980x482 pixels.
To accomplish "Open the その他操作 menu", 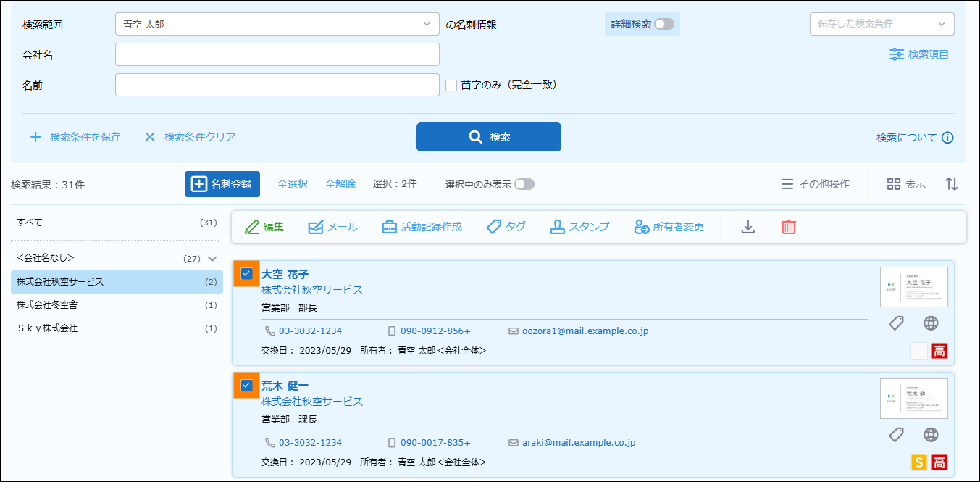I will pos(815,184).
